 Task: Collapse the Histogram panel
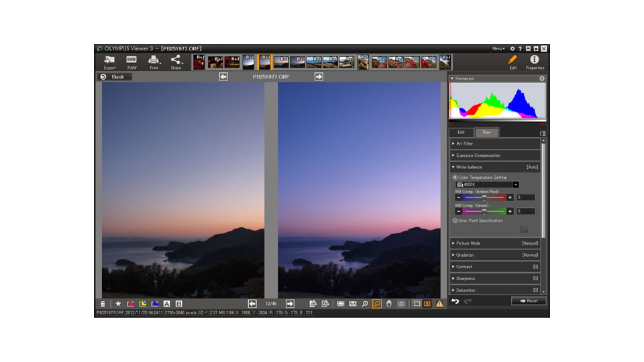453,78
